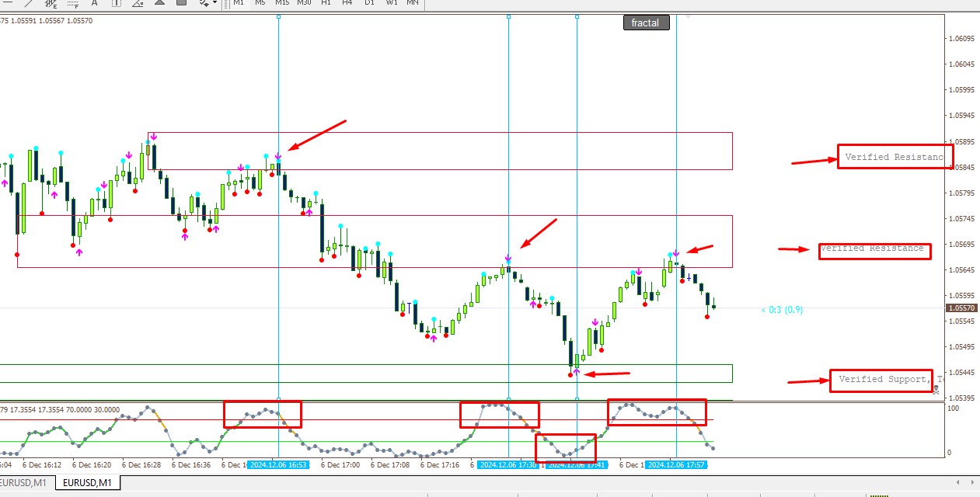Select the equidistant channel 'E' tool
This screenshot has height=497, width=980.
click(51, 3)
